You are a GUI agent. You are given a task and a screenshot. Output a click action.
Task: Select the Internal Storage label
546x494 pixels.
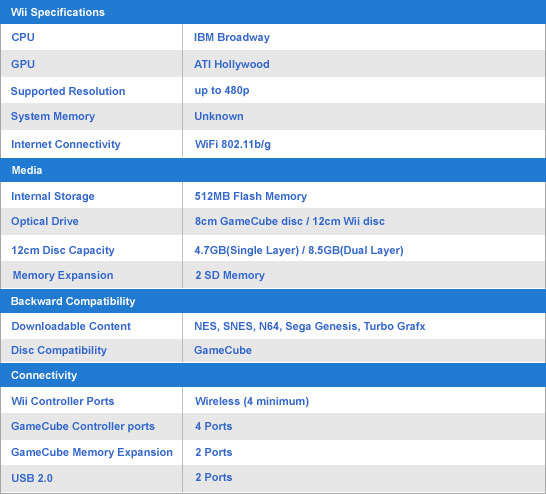point(53,196)
